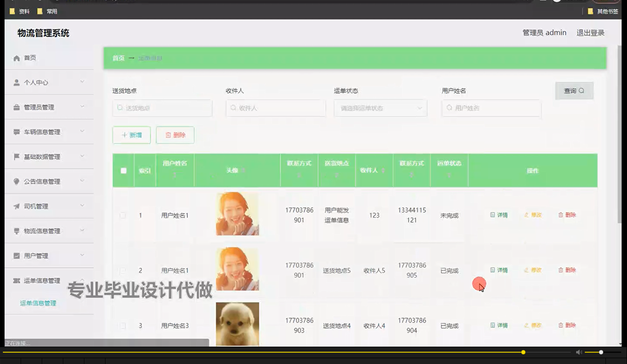
Task: Select 运单信息管理 from the sidebar submenu
Action: 38,303
